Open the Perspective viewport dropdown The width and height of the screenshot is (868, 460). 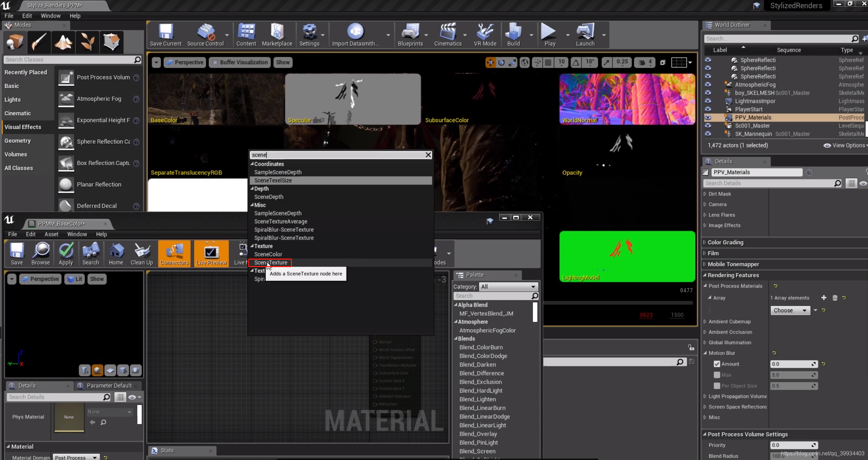point(185,62)
